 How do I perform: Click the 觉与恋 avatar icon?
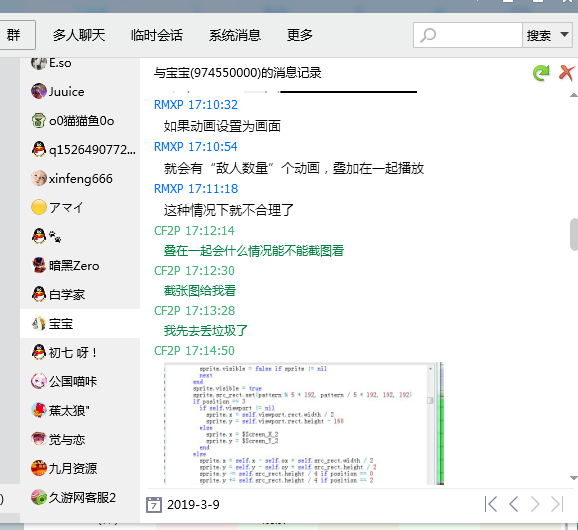pyautogui.click(x=39, y=439)
